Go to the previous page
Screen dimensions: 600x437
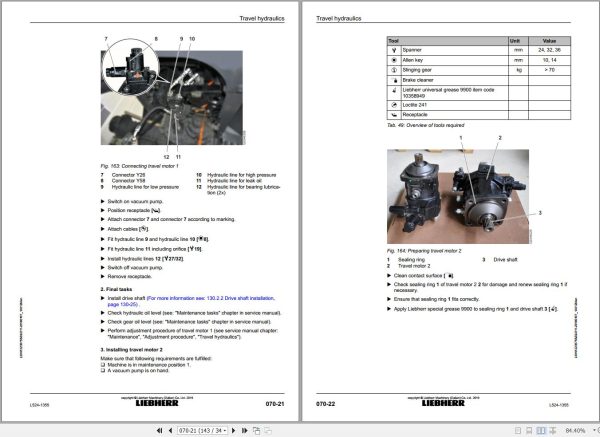(x=170, y=430)
